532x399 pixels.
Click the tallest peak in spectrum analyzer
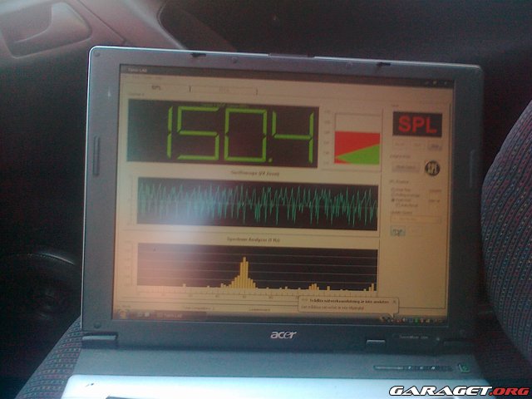244,272
